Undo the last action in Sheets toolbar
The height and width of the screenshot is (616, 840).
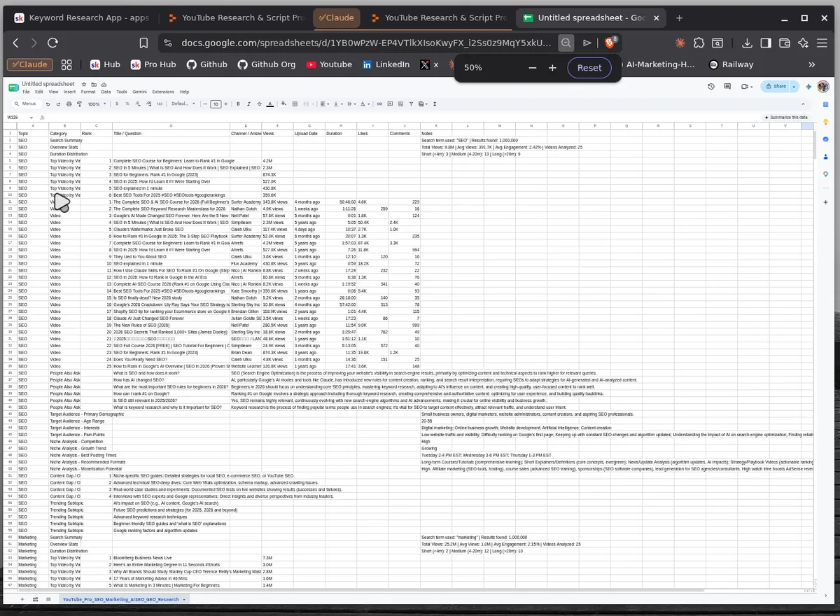coord(48,104)
